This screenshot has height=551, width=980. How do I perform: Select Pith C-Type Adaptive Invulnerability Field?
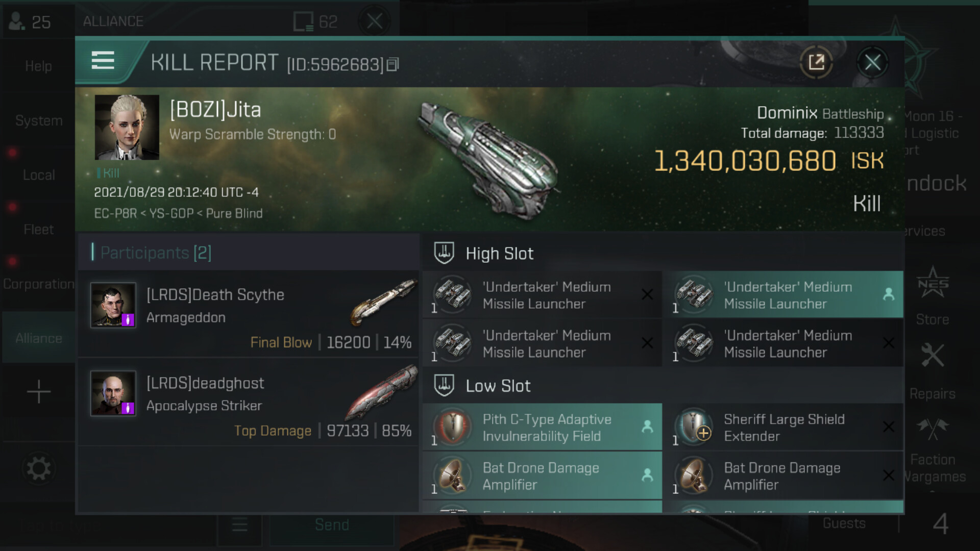543,427
